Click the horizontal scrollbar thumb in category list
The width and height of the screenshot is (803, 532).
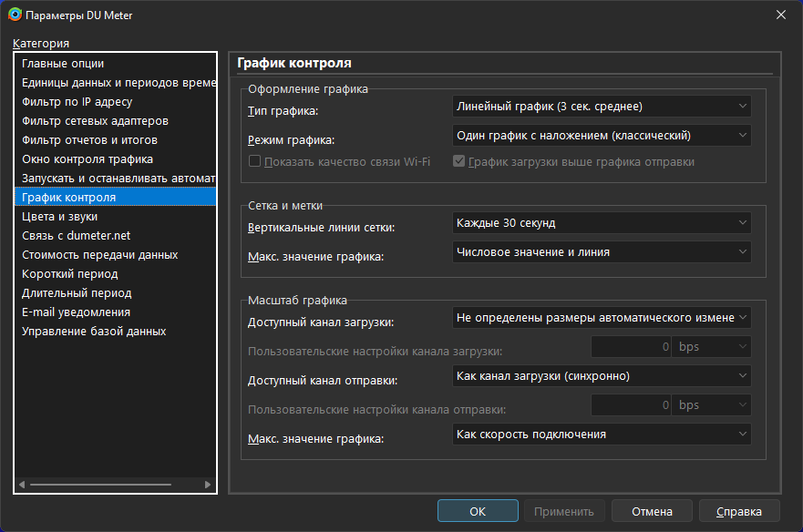100,485
